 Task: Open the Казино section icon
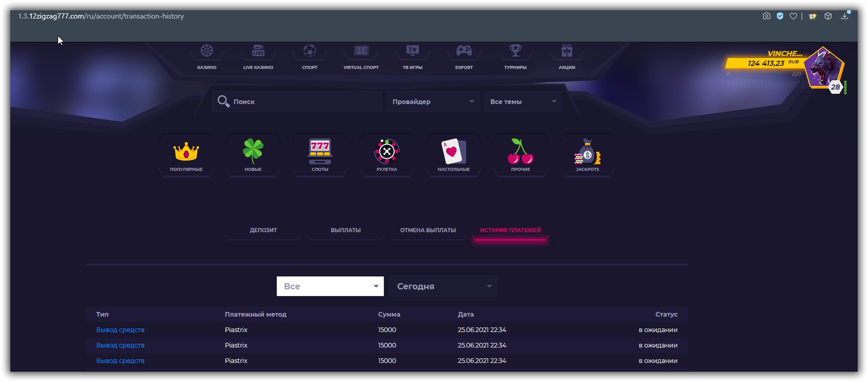[x=207, y=51]
